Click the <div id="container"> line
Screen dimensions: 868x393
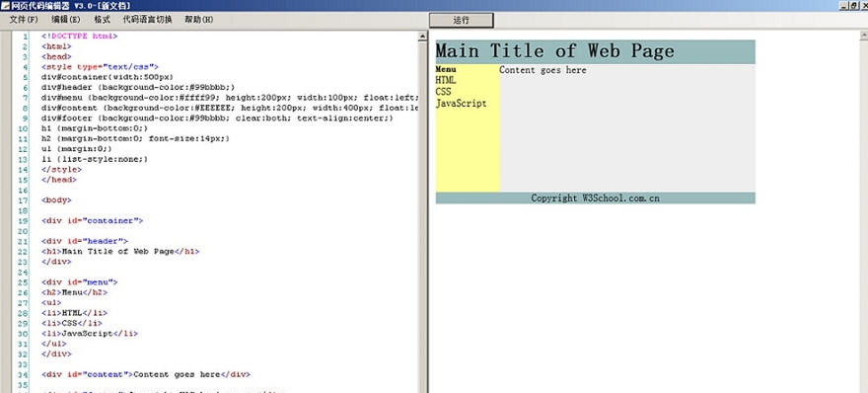pyautogui.click(x=92, y=220)
